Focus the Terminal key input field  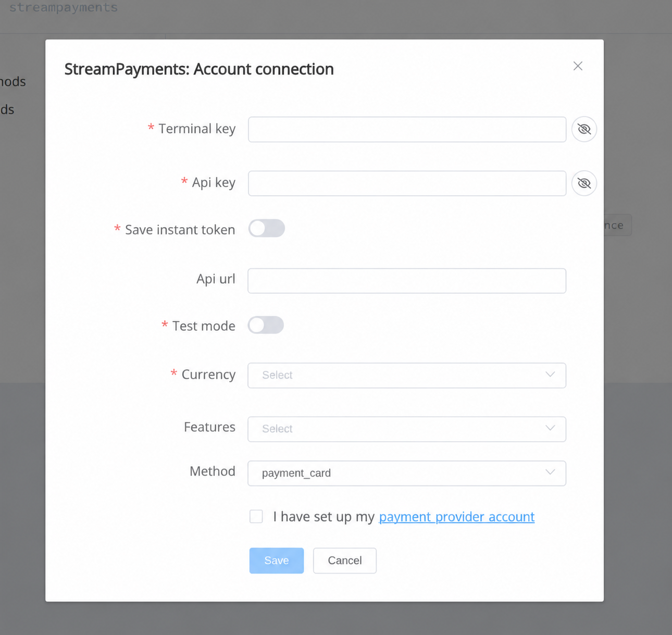[x=407, y=129]
